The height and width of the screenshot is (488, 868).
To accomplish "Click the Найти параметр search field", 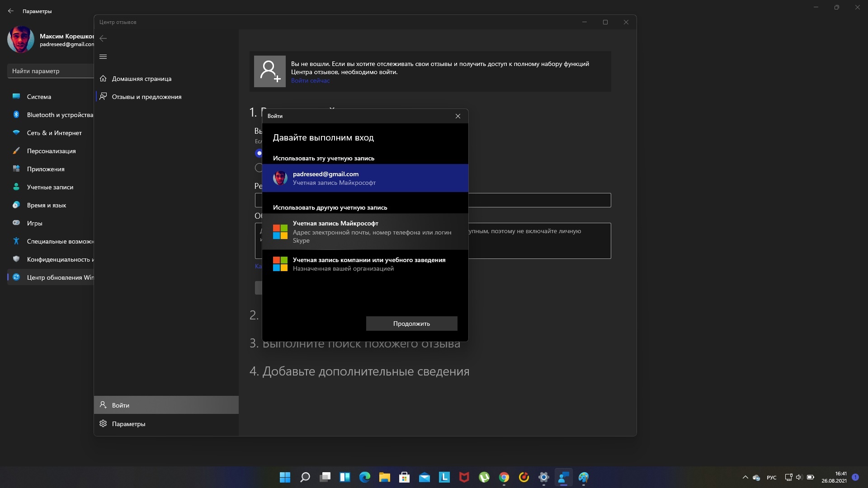I will tap(51, 71).
